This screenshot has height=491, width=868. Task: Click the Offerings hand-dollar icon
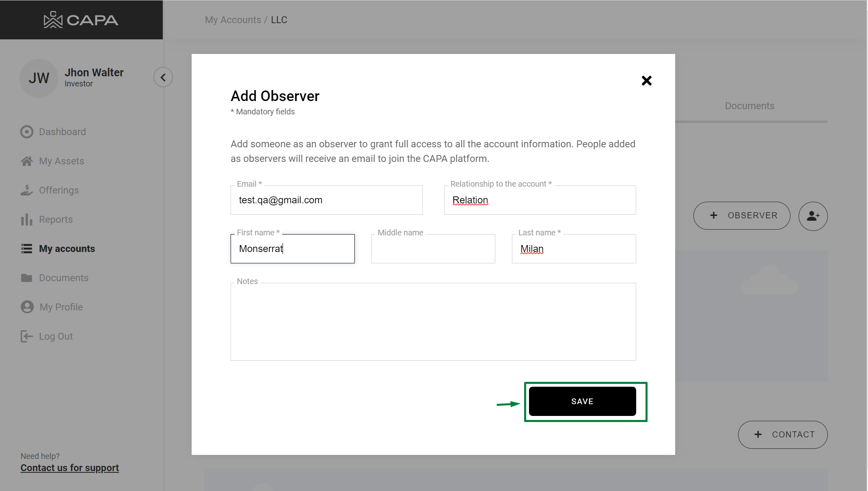[x=27, y=190]
